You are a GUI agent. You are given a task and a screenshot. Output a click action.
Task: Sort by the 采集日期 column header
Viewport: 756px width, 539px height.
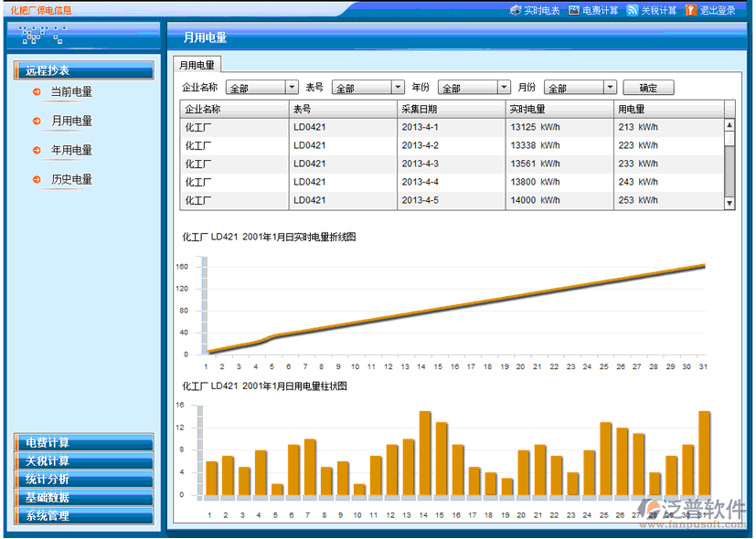pos(451,109)
